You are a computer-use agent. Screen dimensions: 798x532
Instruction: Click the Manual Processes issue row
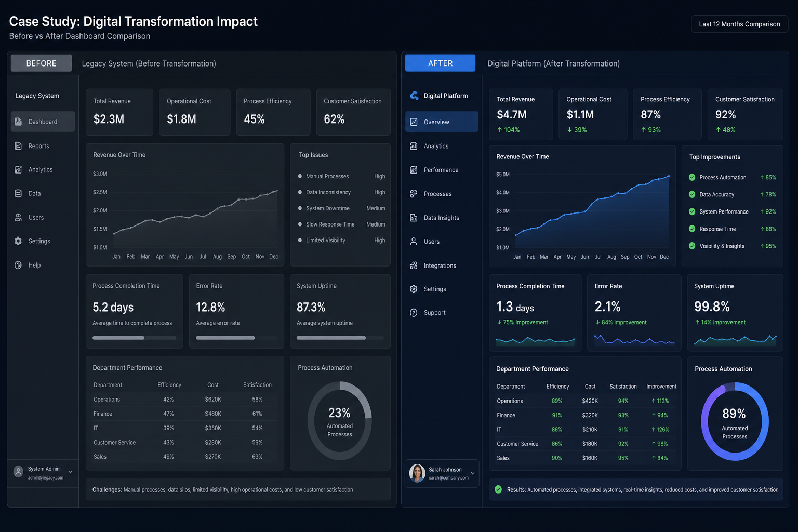pyautogui.click(x=341, y=176)
